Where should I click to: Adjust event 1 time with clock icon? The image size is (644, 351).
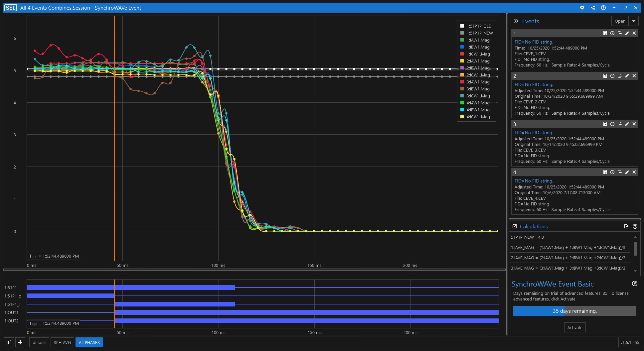[612, 33]
